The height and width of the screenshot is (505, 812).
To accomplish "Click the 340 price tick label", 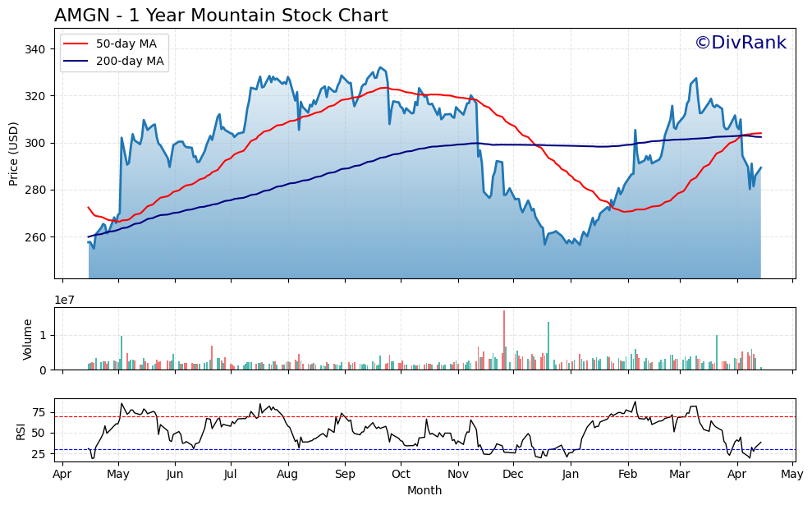I will [x=34, y=49].
